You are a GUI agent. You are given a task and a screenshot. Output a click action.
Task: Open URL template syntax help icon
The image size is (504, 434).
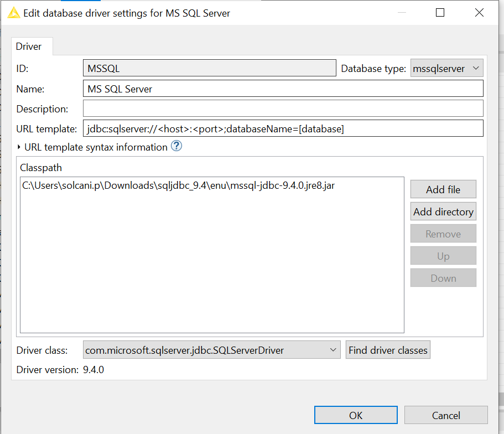176,147
